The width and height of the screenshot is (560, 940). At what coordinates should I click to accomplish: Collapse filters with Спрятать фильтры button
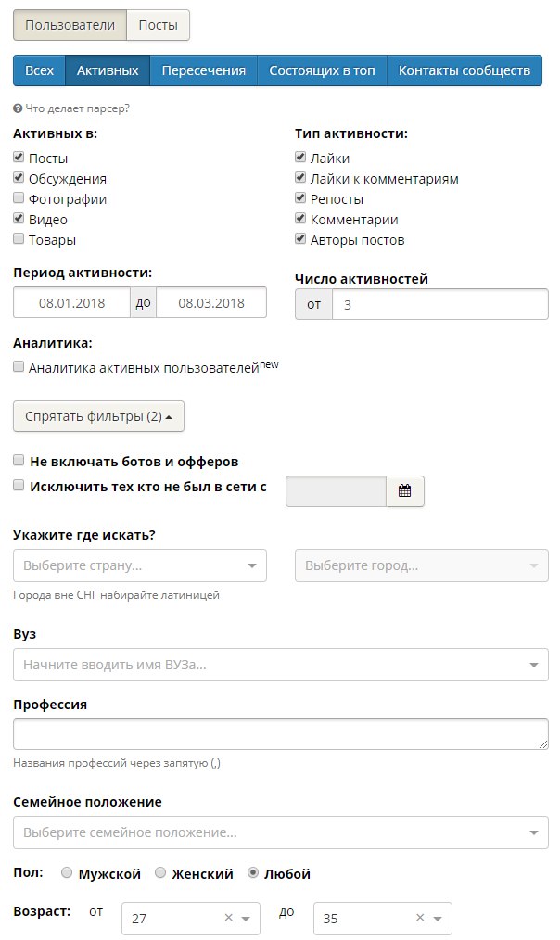point(98,416)
